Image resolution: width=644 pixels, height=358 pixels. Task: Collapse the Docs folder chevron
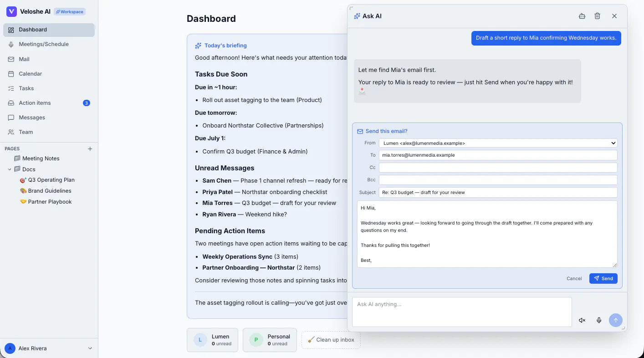coord(10,169)
